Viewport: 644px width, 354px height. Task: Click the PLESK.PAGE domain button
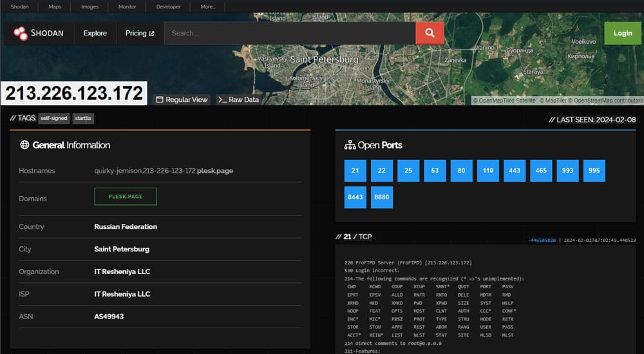(126, 197)
